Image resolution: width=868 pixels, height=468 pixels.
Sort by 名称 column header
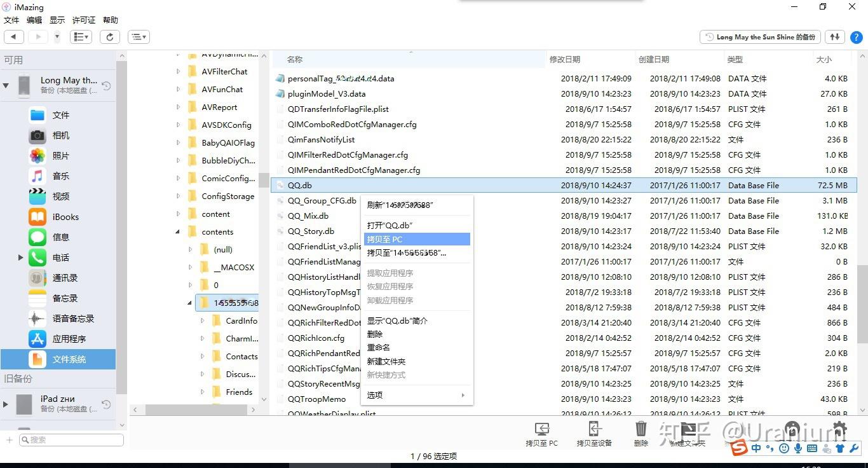click(410, 59)
